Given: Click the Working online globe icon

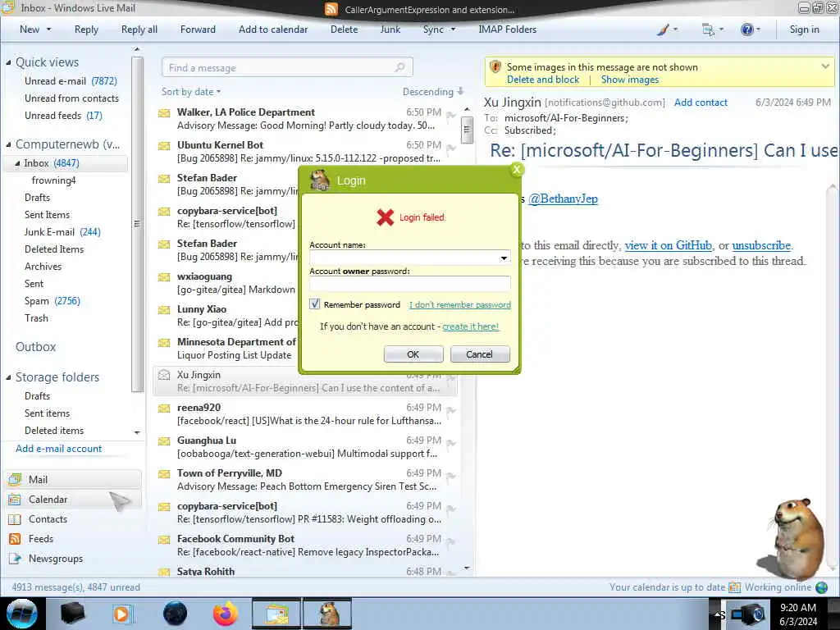Looking at the screenshot, I should 821,587.
